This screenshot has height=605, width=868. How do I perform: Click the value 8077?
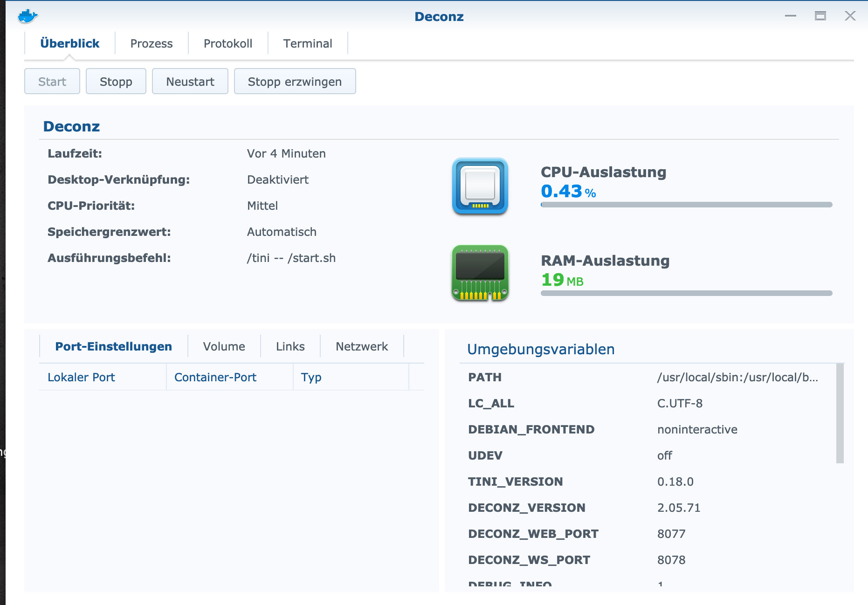click(x=671, y=534)
